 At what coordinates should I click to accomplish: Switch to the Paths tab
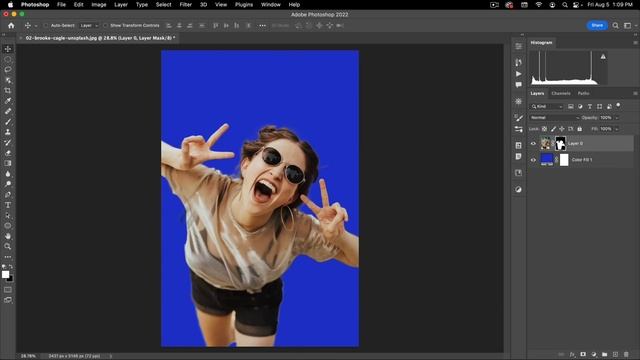click(583, 93)
